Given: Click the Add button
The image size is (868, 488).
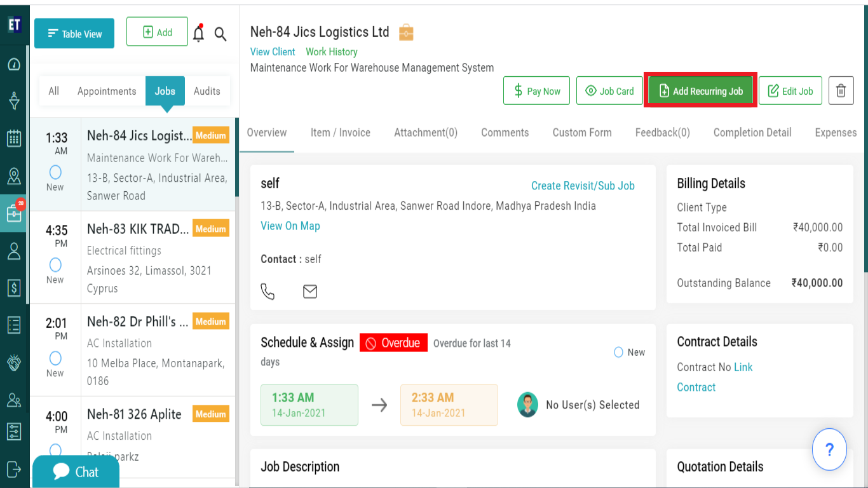Looking at the screenshot, I should 157,32.
